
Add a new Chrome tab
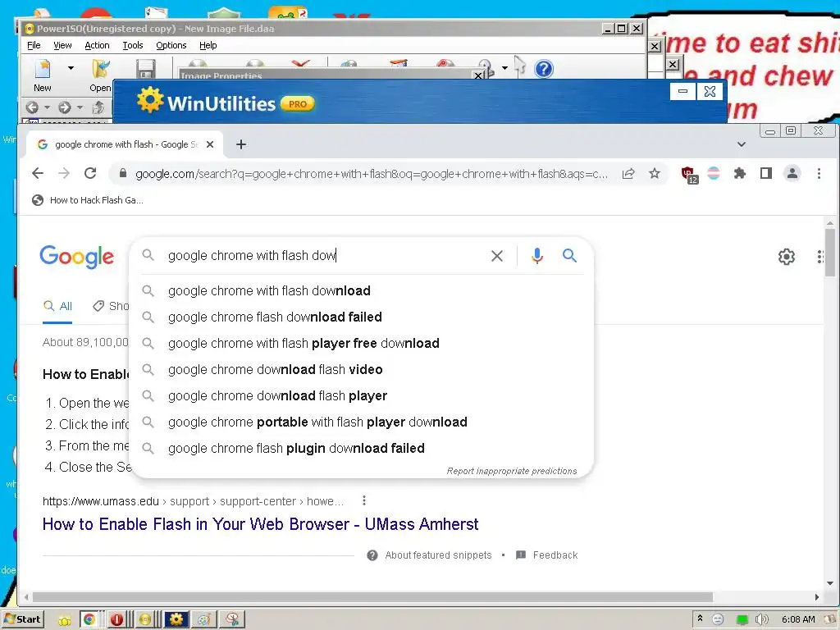pyautogui.click(x=241, y=144)
